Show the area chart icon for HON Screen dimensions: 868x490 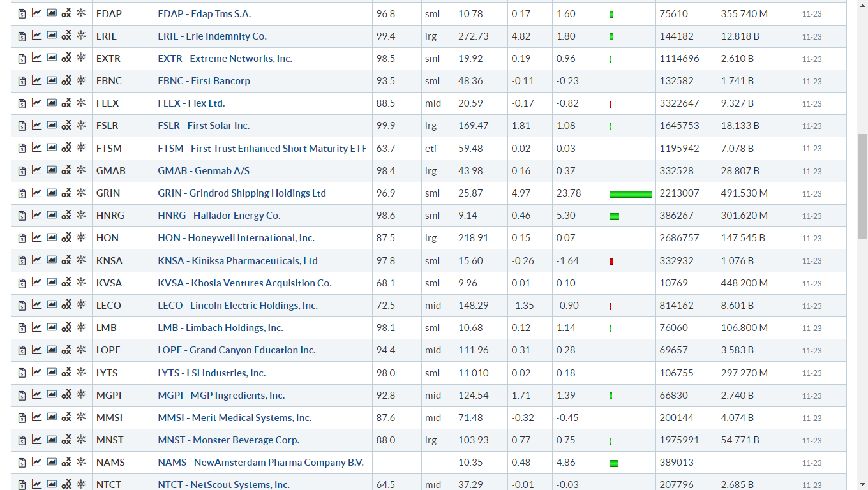click(52, 237)
